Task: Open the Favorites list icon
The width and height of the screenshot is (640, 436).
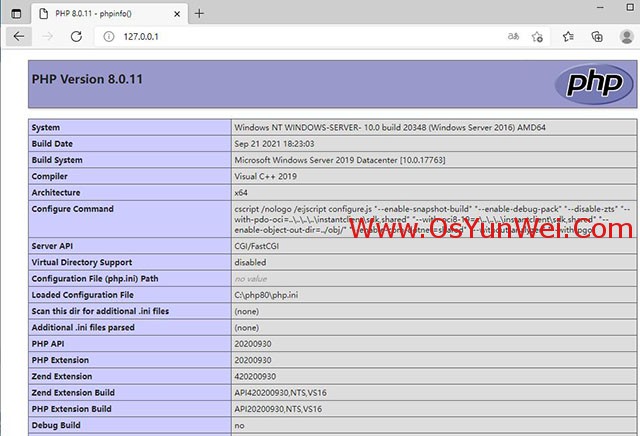Action: point(568,37)
